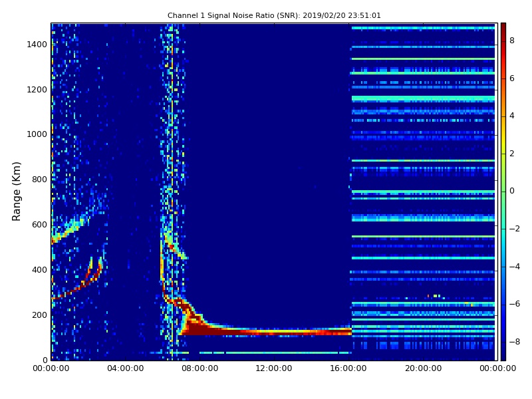
Task: Click the y-axis tick label 1400
Action: [37, 45]
